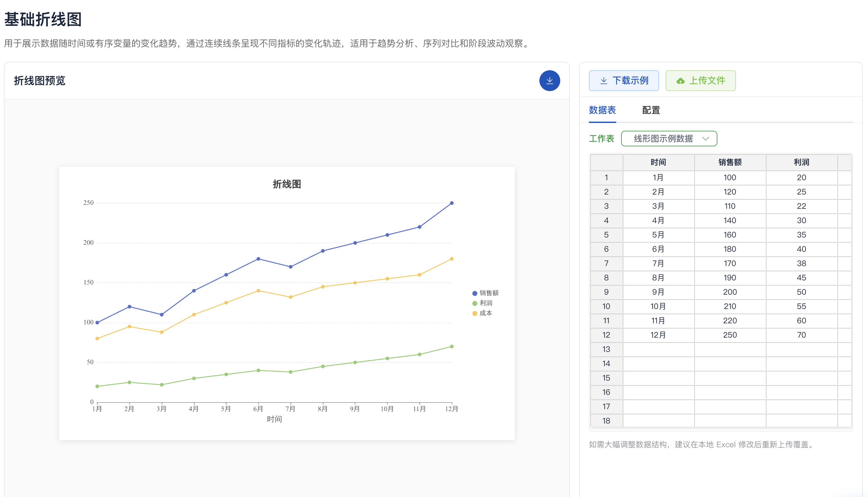Click the profit cell with value 38
This screenshot has width=868, height=497.
[x=801, y=263]
